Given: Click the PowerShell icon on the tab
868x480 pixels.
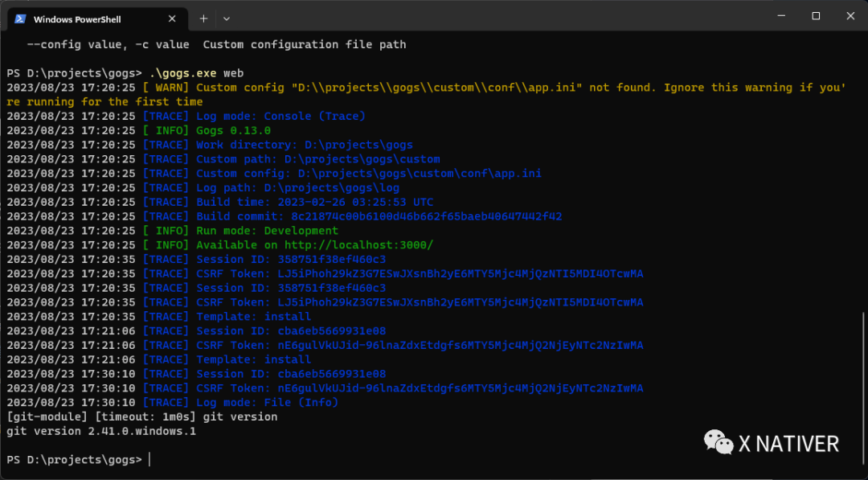Looking at the screenshot, I should (x=19, y=18).
